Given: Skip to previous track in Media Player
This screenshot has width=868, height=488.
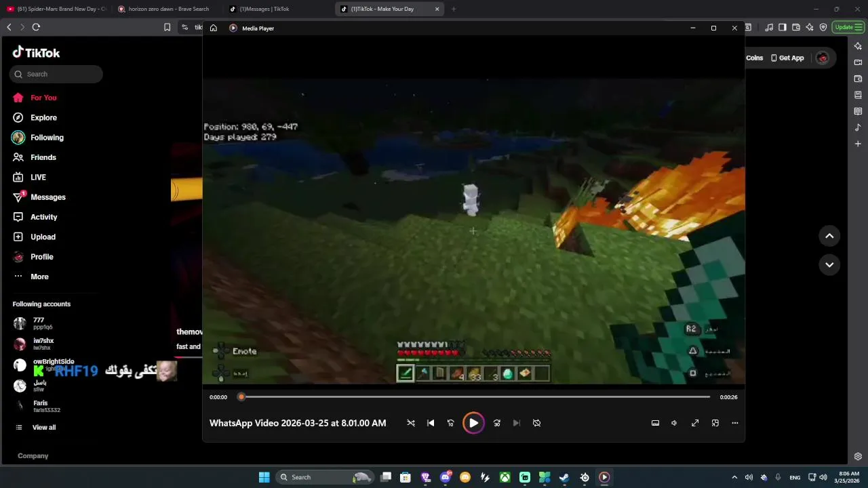Looking at the screenshot, I should pyautogui.click(x=431, y=423).
